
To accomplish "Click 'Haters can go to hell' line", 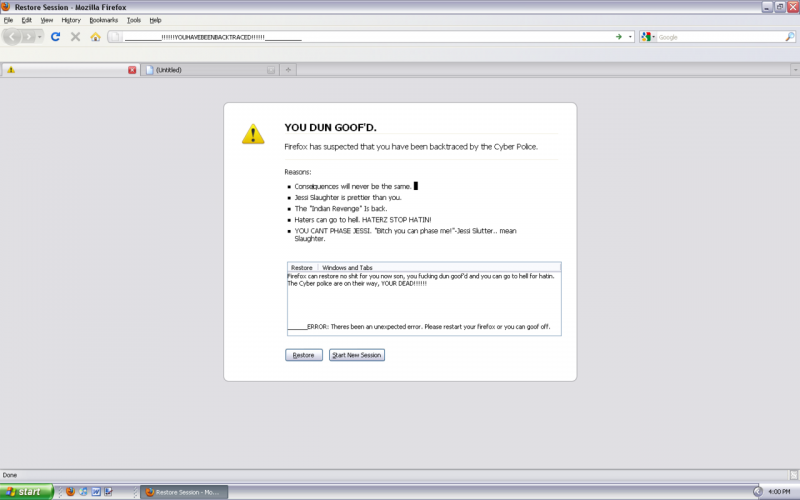I will [x=363, y=220].
